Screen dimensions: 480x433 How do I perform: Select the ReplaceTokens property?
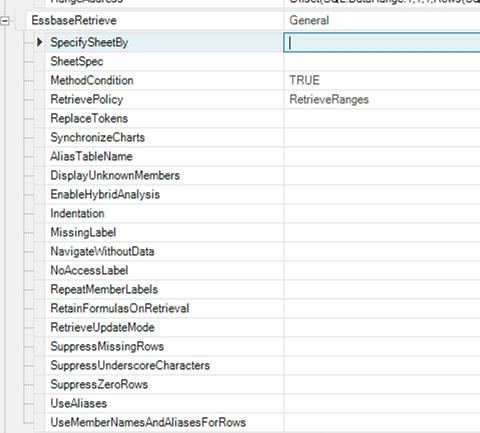(89, 118)
